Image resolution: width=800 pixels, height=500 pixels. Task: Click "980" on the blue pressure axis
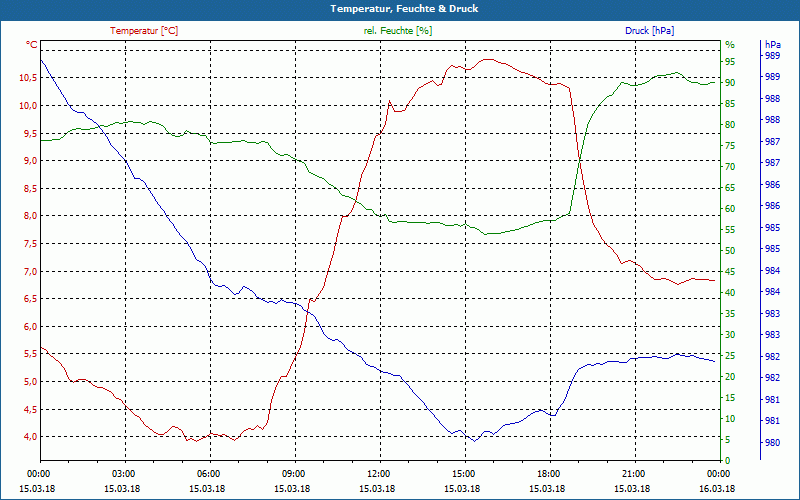[x=773, y=442]
